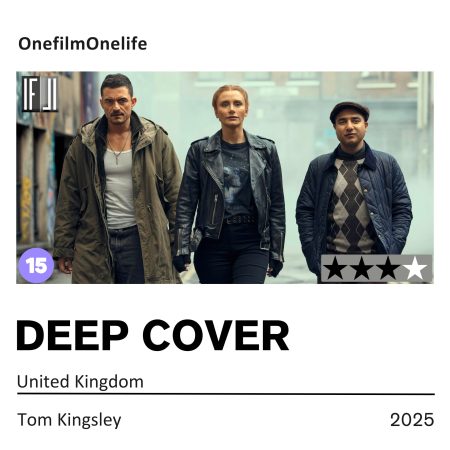Screen dimensions: 450x450
Task: Click the third black rating star
Action: pos(388,269)
